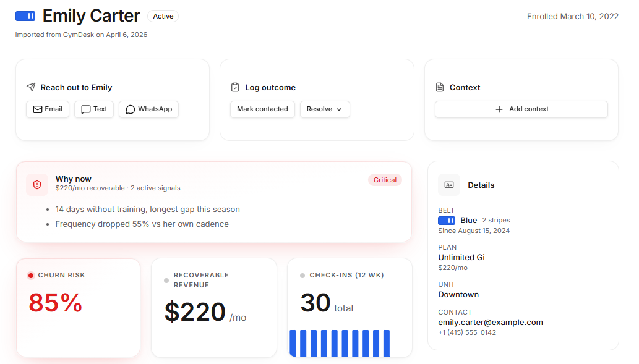Click the 30 total check-ins value

click(315, 303)
